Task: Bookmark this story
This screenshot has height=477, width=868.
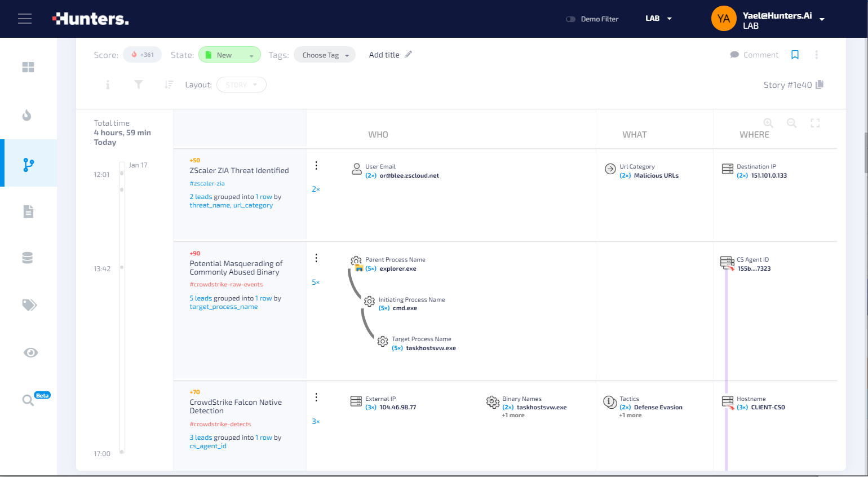Action: (795, 55)
